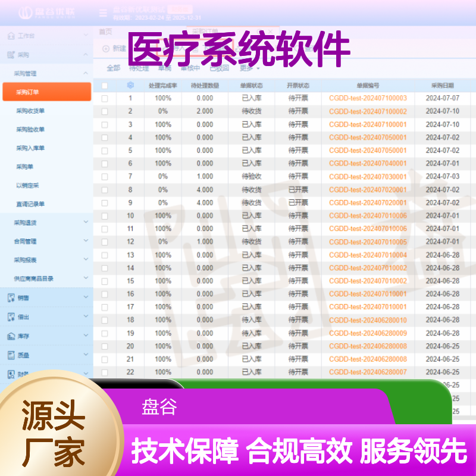Check the box for row 1
Screen dimensions: 476x476
pos(105,98)
